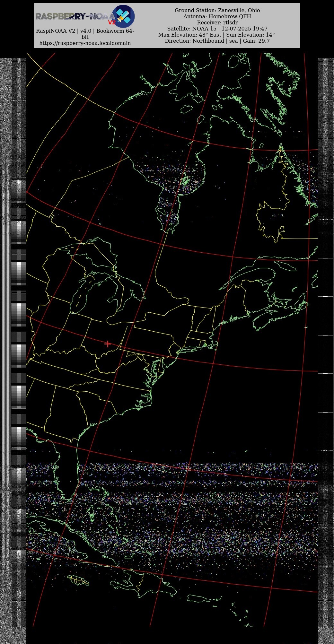The width and height of the screenshot is (334, 644).
Task: Click the Ground Station: Zanesville, Ohio line
Action: click(217, 10)
